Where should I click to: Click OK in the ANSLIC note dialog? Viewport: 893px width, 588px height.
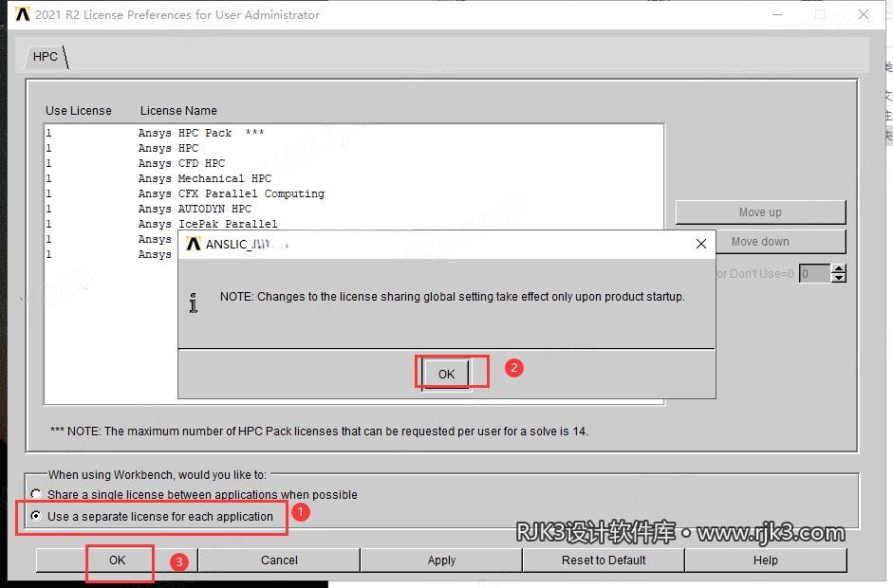[x=446, y=374]
